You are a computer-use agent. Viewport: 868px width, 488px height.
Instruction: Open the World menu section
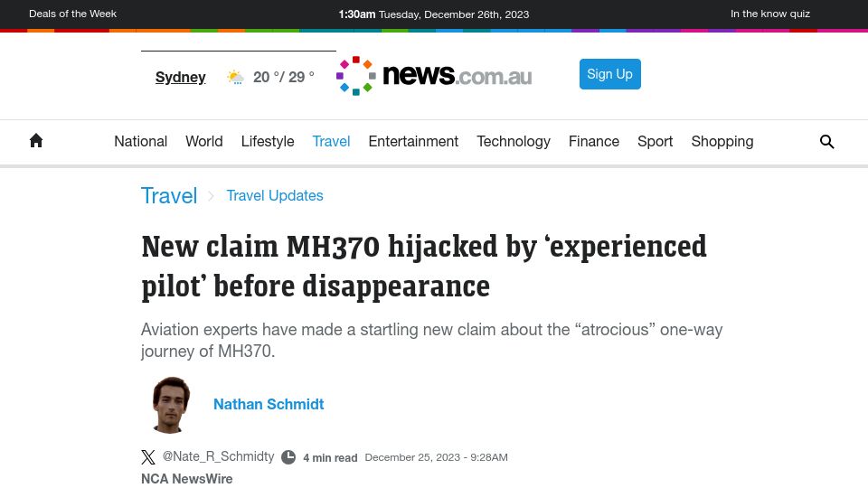pos(204,142)
